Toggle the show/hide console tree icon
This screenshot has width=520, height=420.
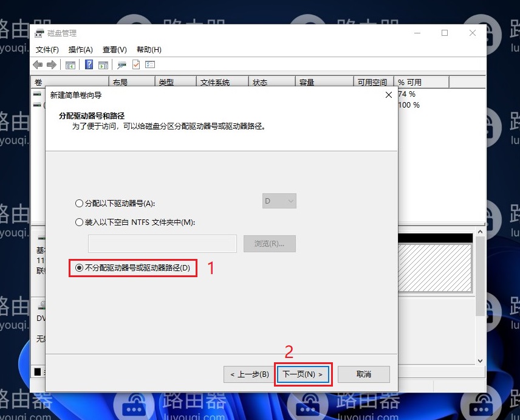pyautogui.click(x=70, y=64)
